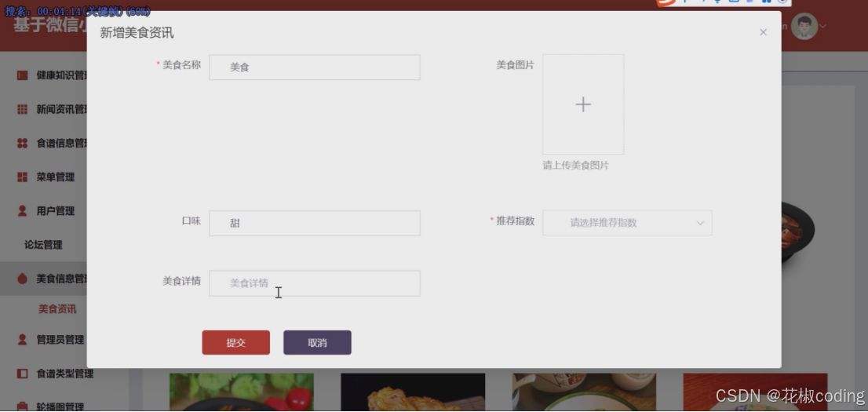The height and width of the screenshot is (412, 868).
Task: Close the 新增美食资讯 dialog
Action: [x=764, y=32]
